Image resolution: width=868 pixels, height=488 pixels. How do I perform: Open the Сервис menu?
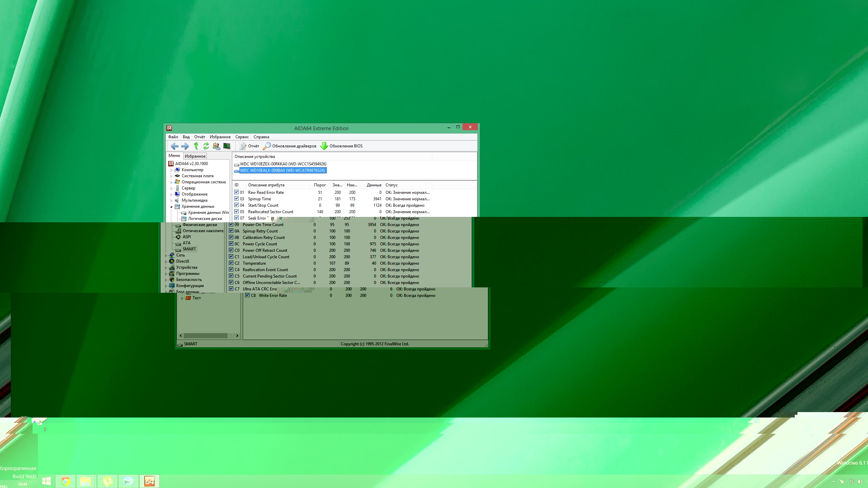[242, 137]
